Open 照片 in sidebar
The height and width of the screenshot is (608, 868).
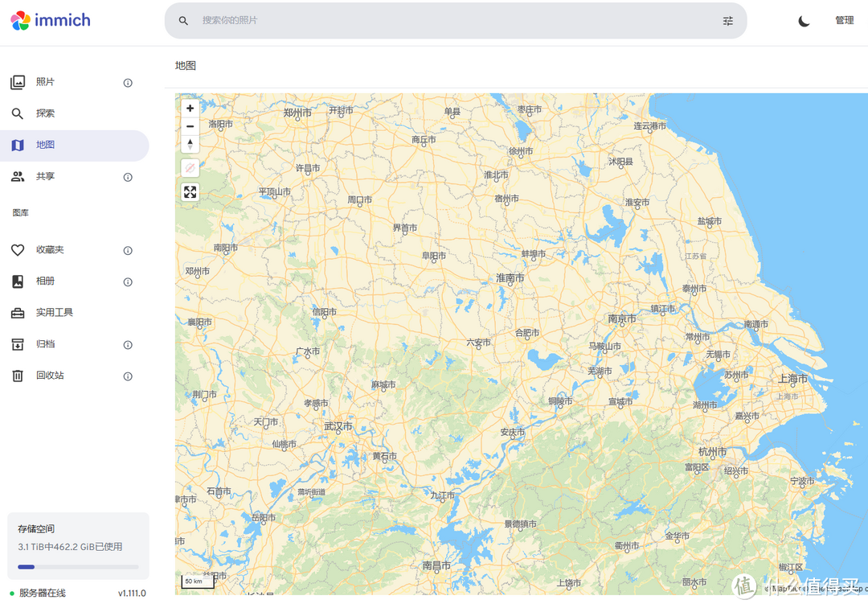point(45,82)
